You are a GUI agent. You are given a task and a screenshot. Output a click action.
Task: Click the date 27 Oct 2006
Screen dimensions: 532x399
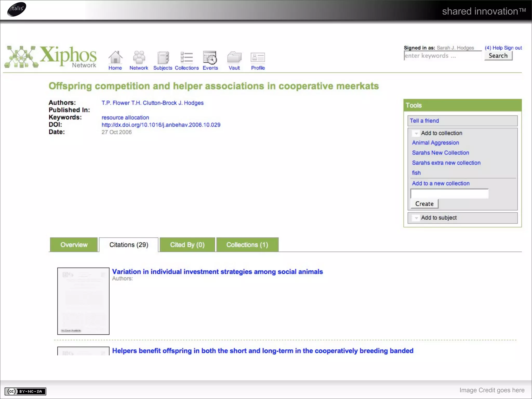[116, 132]
